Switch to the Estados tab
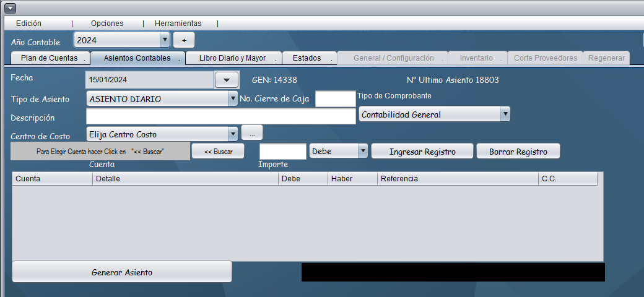The width and height of the screenshot is (644, 297). (307, 58)
